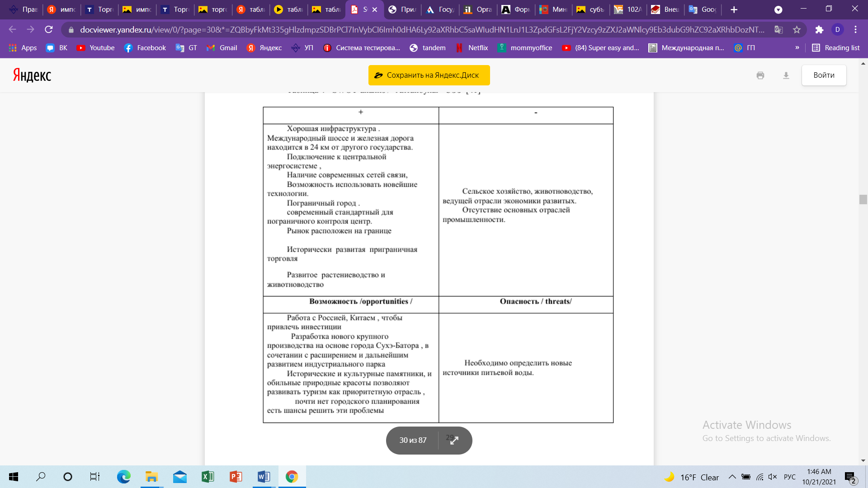Open the Reading list
868x488 pixels.
coord(836,48)
